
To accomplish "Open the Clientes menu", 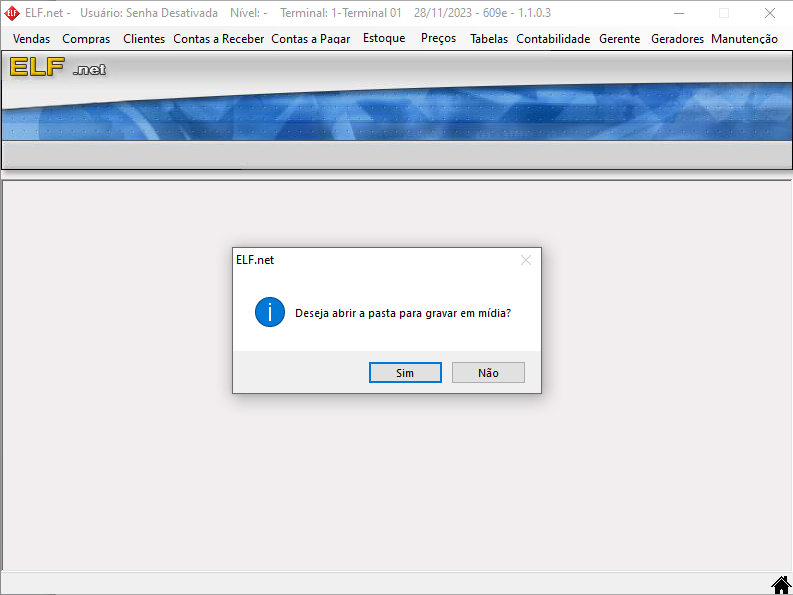I will pyautogui.click(x=144, y=39).
